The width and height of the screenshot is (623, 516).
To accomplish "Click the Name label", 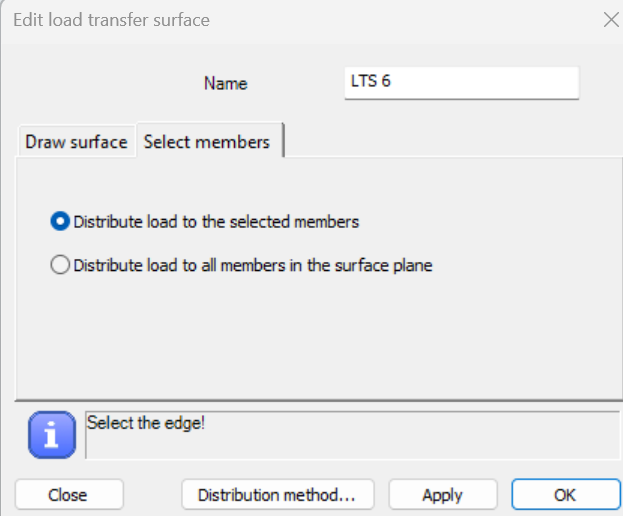I will coord(225,84).
